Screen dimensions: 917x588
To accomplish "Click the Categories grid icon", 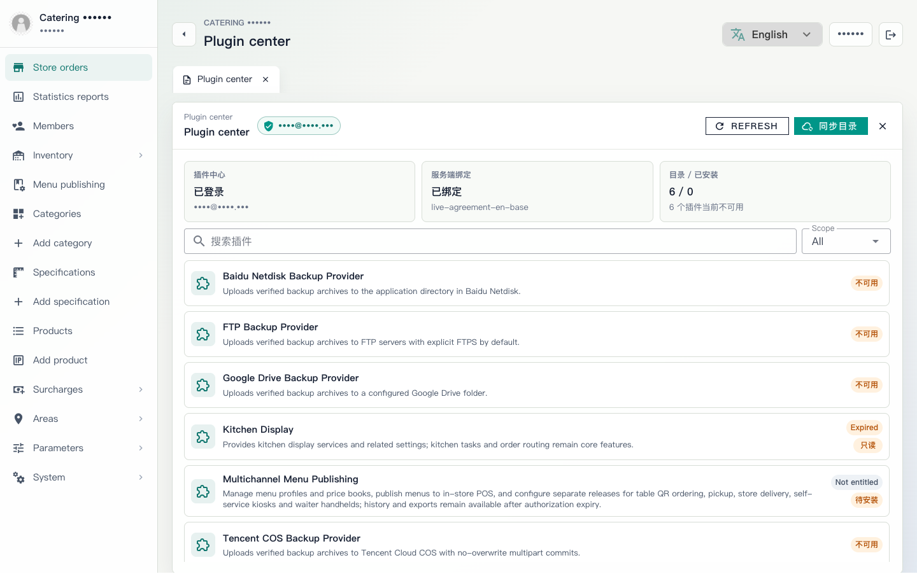I will [x=18, y=214].
